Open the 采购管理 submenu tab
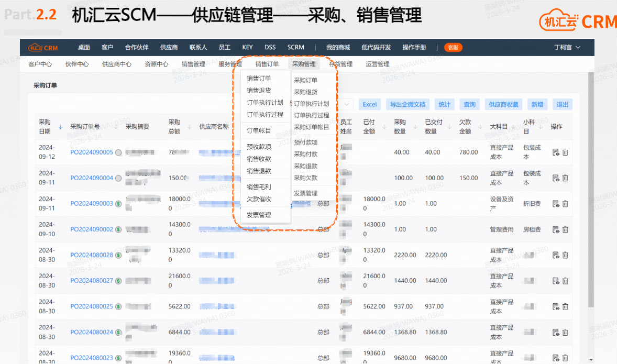This screenshot has height=364, width=617. point(304,64)
